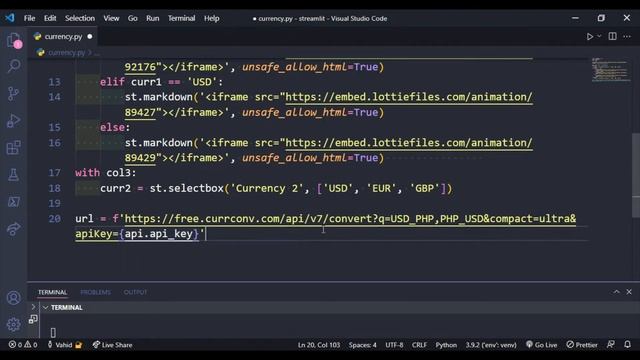Change file encoding UTF-8
Screen dimensions: 640x360
pos(394,345)
